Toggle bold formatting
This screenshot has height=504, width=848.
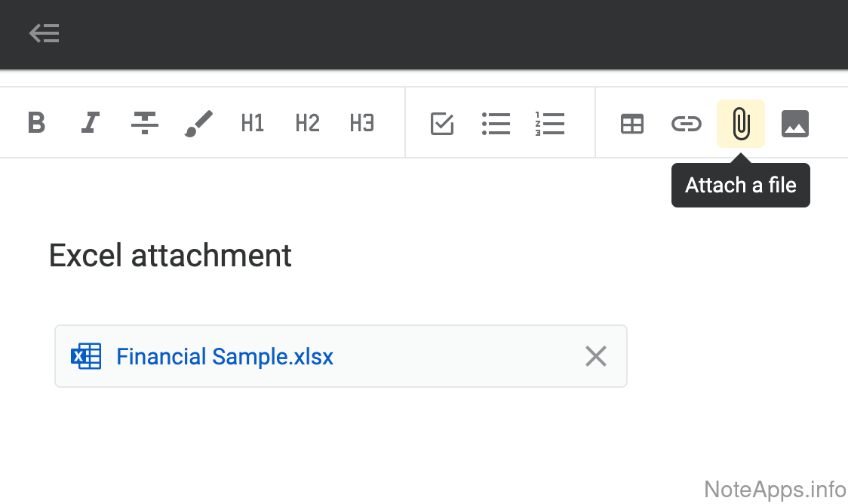(36, 123)
